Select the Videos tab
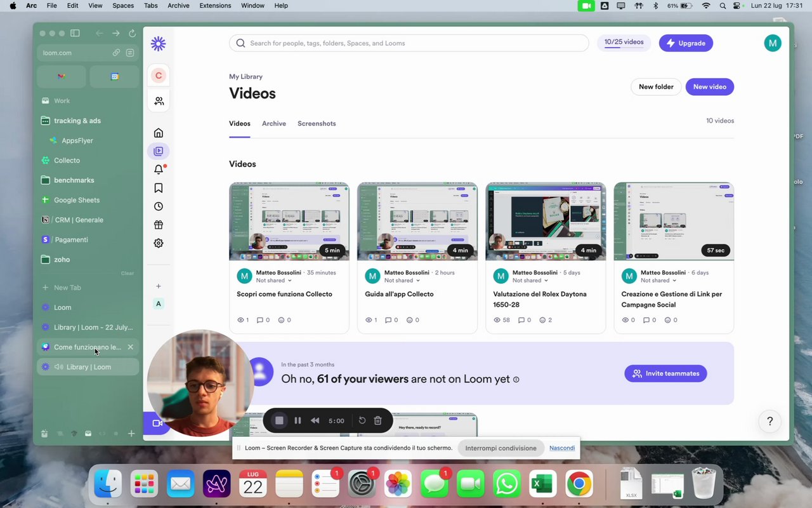 tap(240, 123)
